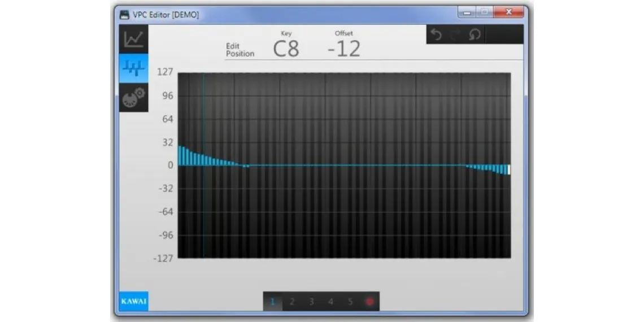Open the MIDI settings gear icon
The width and height of the screenshot is (644, 322).
pos(134,97)
